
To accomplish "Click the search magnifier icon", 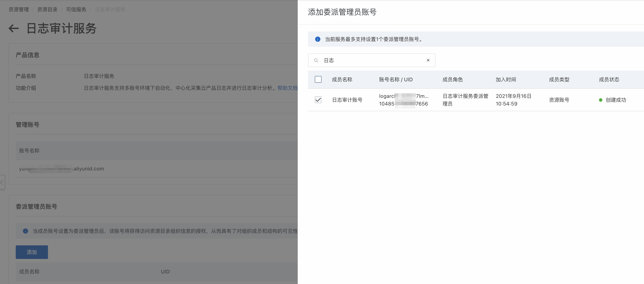I will tap(316, 60).
